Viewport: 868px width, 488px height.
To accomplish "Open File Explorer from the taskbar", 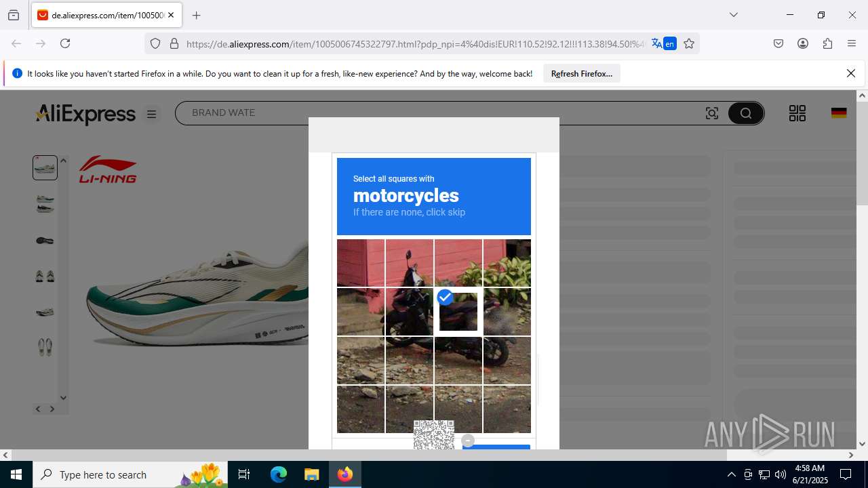I will (x=311, y=474).
